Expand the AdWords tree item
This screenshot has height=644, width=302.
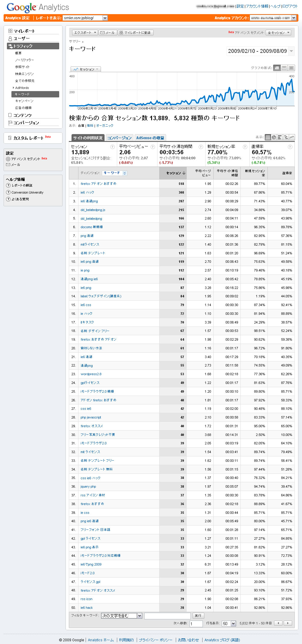(14, 88)
